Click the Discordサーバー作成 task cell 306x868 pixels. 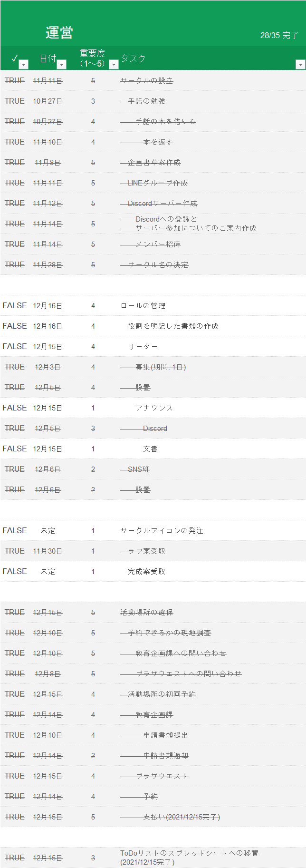pos(163,204)
